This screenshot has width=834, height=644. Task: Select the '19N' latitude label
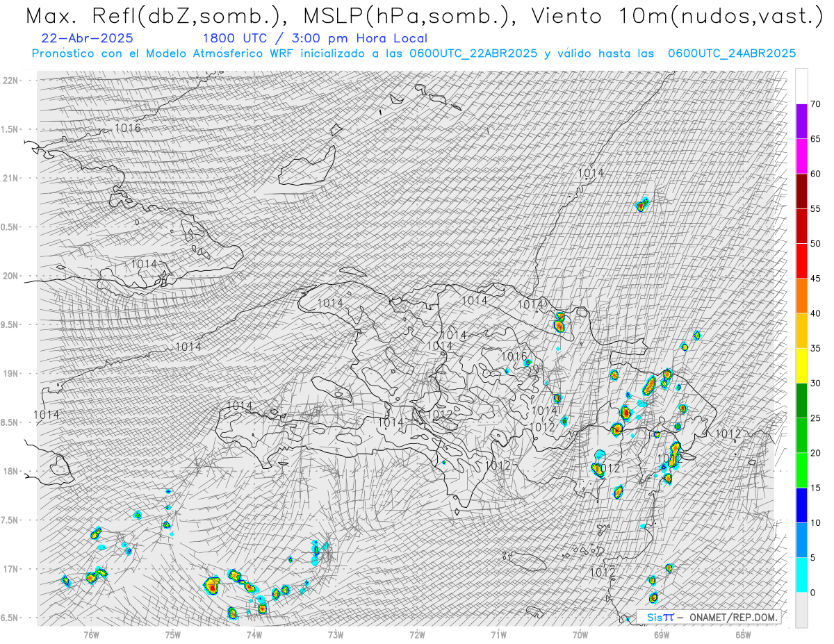point(10,373)
